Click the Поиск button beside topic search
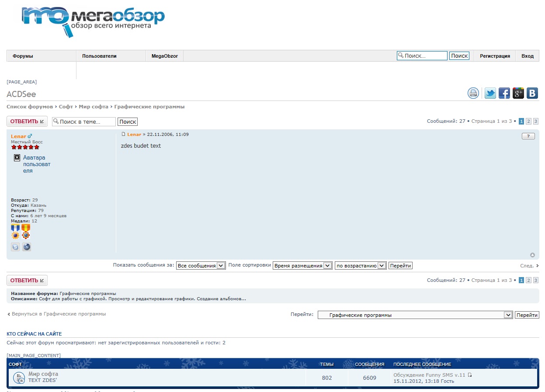The width and height of the screenshot is (545, 392). pyautogui.click(x=128, y=122)
